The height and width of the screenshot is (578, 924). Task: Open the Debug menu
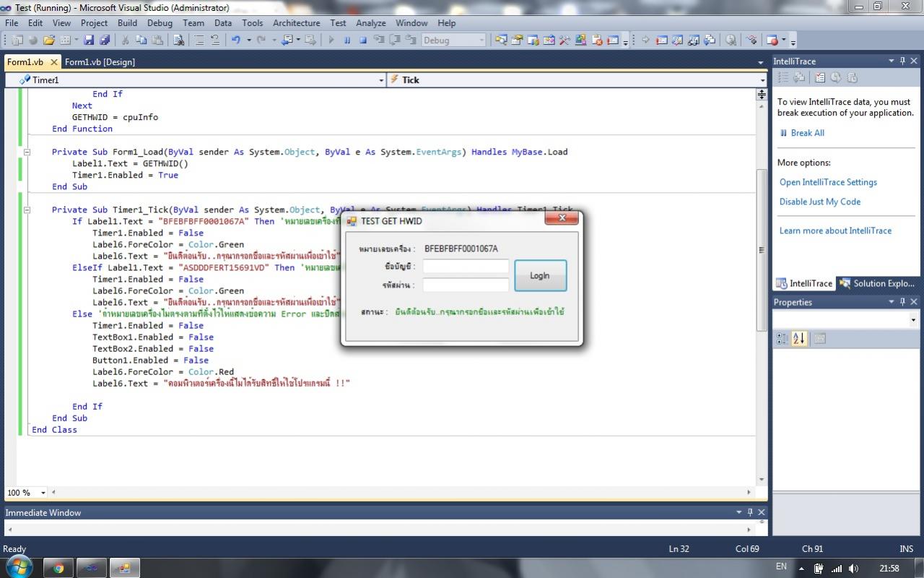pyautogui.click(x=160, y=23)
